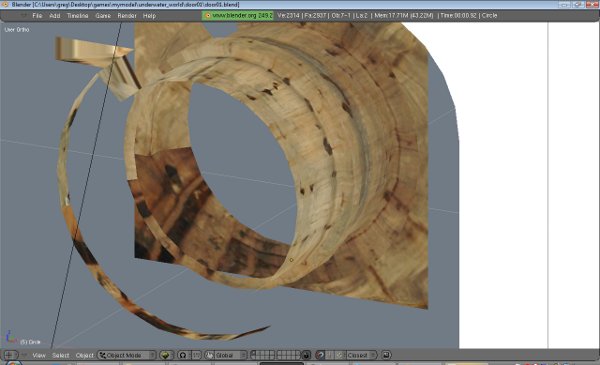
Task: Click the Ve:2314 vertex count text
Action: pyautogui.click(x=289, y=16)
